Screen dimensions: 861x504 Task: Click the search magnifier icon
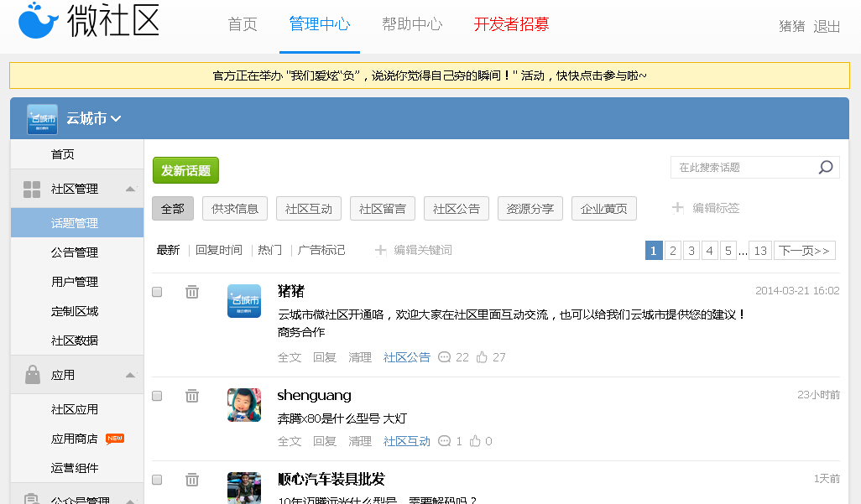point(825,168)
